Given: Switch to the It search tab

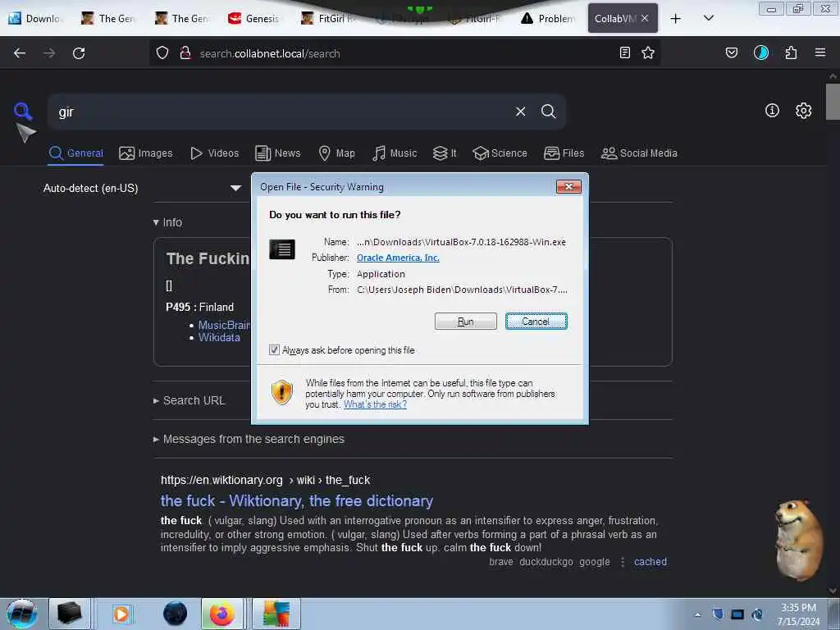Looking at the screenshot, I should coord(445,153).
